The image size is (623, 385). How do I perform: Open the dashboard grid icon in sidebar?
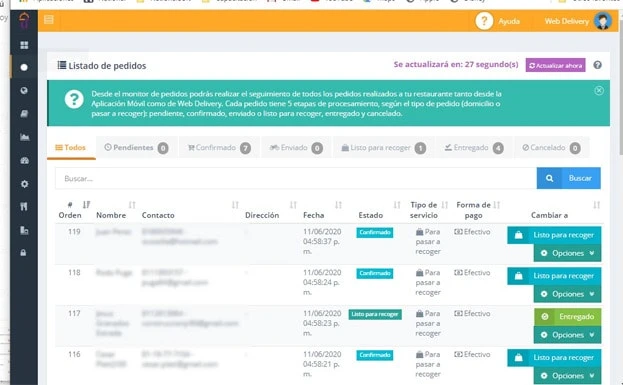coord(24,45)
